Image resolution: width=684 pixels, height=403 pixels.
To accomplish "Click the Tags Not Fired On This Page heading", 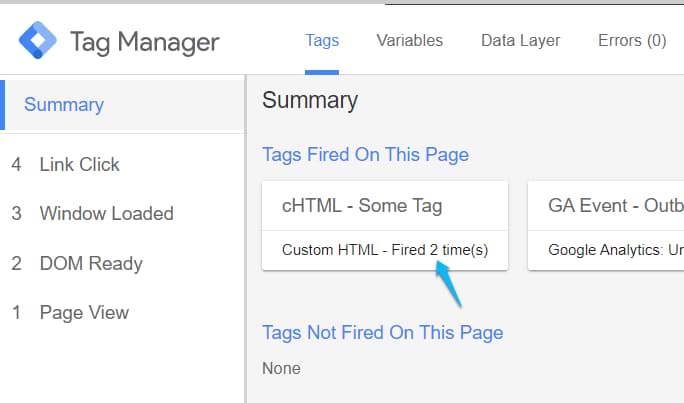I will tap(382, 333).
